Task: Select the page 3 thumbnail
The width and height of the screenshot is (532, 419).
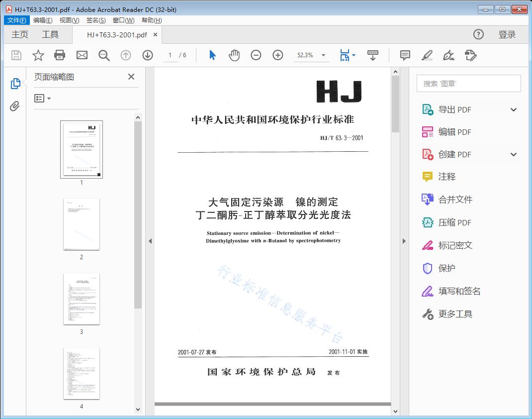Action: coord(81,299)
